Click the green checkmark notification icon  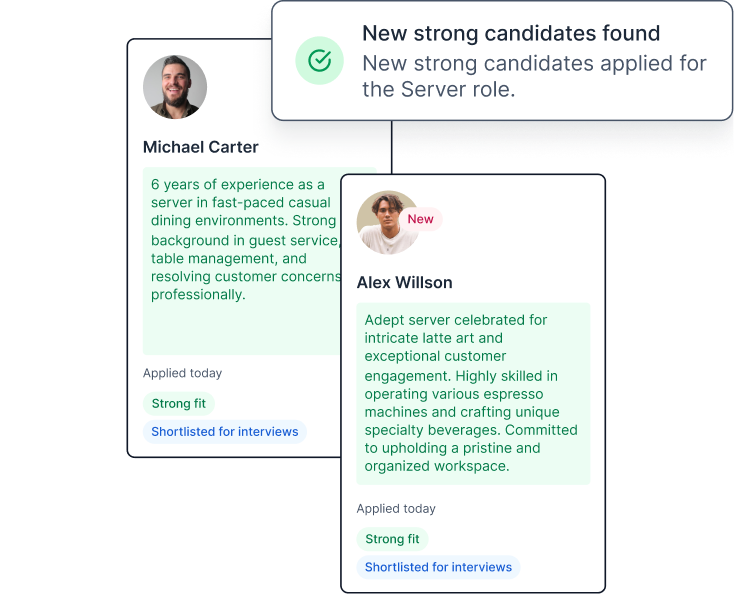click(320, 60)
